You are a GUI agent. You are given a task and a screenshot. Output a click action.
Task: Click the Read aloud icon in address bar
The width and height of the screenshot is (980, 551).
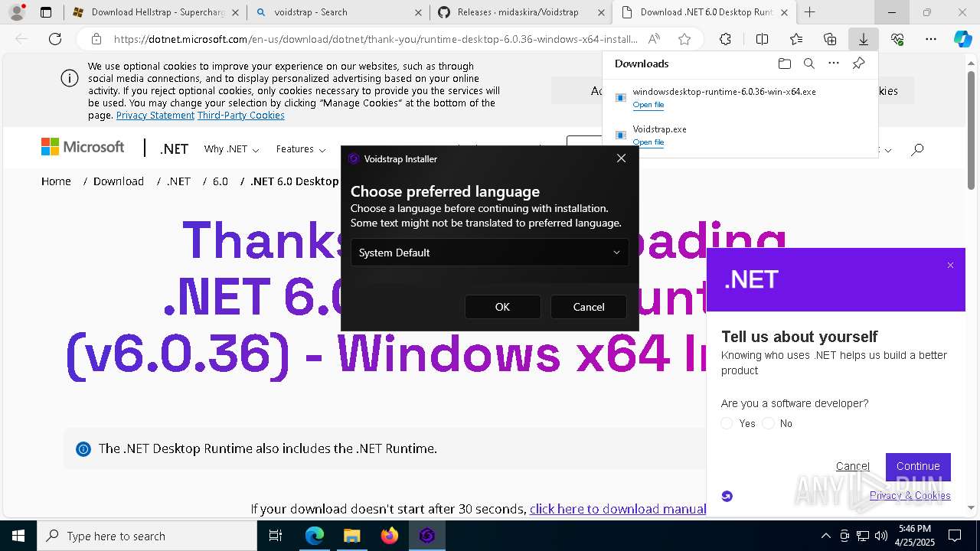(654, 39)
